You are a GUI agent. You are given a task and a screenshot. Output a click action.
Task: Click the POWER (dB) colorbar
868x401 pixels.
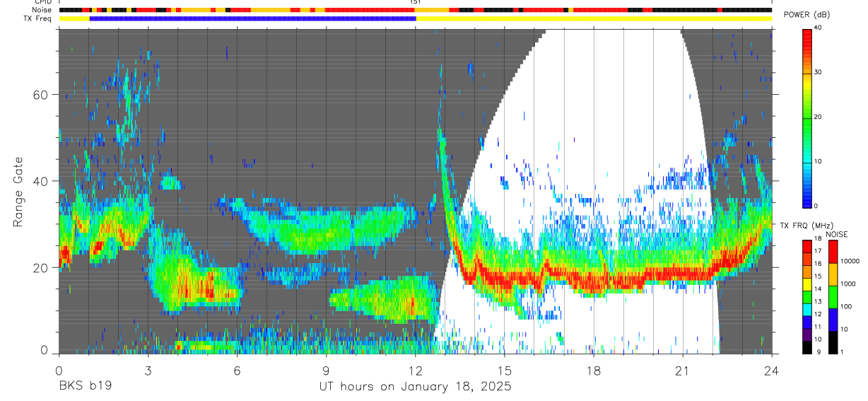pos(807,117)
